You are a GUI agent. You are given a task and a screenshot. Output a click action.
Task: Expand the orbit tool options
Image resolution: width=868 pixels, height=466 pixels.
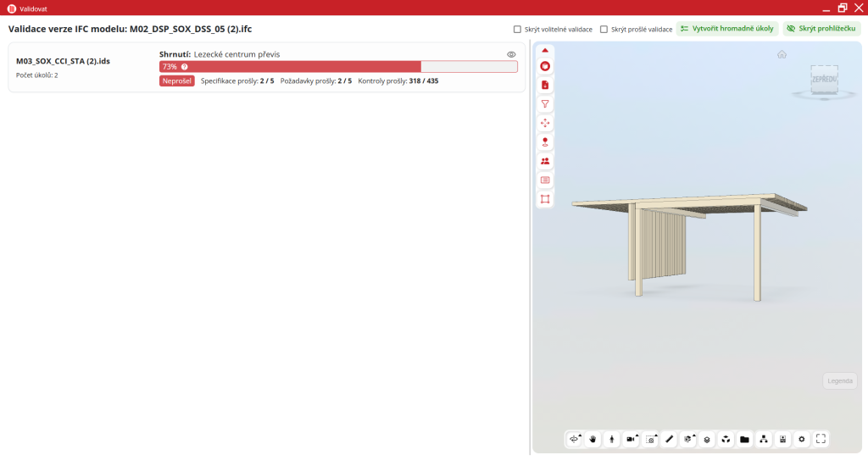coord(580,435)
